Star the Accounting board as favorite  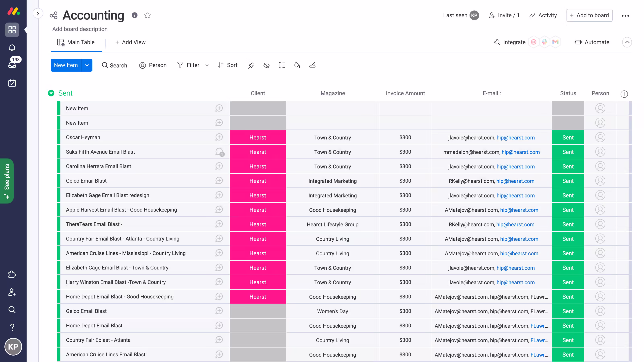148,15
